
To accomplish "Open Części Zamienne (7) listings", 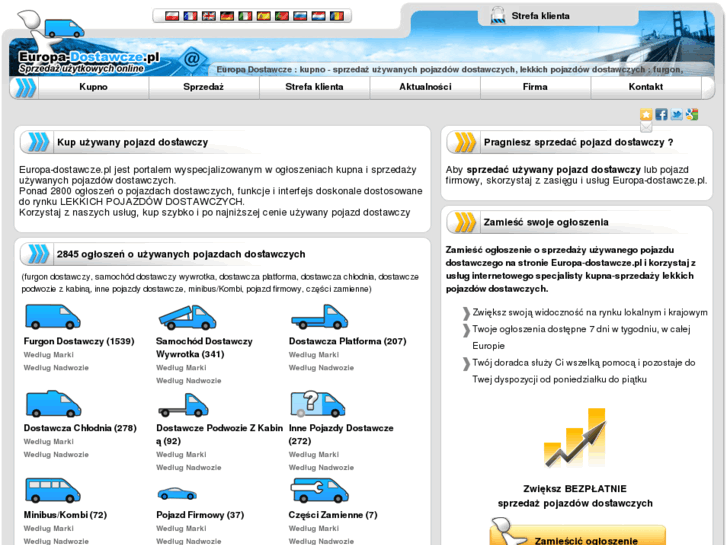I will click(x=333, y=515).
